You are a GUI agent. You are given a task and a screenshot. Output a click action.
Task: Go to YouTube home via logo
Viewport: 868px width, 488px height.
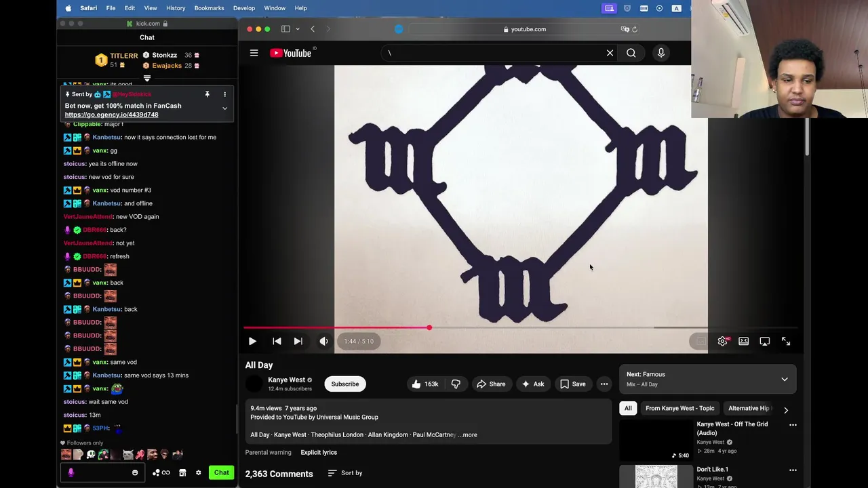tap(290, 53)
